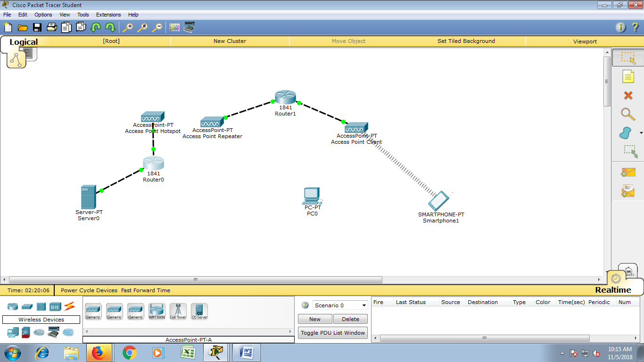644x362 pixels.
Task: Choose the Connections lightning bolt category
Action: click(x=70, y=307)
